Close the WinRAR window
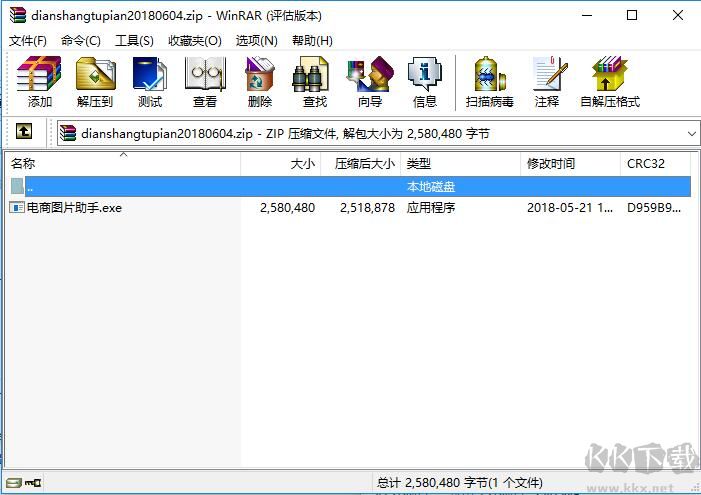This screenshot has width=701, height=495. pos(678,15)
